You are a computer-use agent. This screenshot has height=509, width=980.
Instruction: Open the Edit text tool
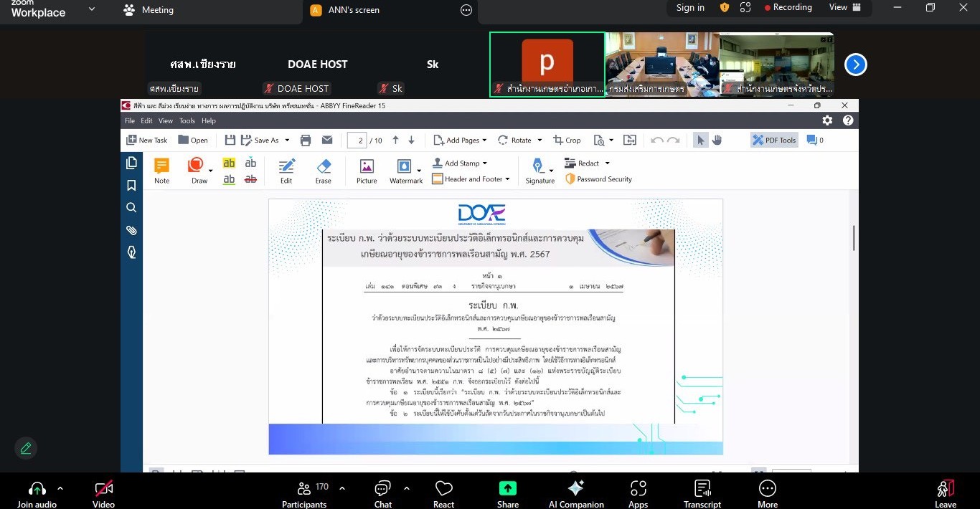pos(286,171)
